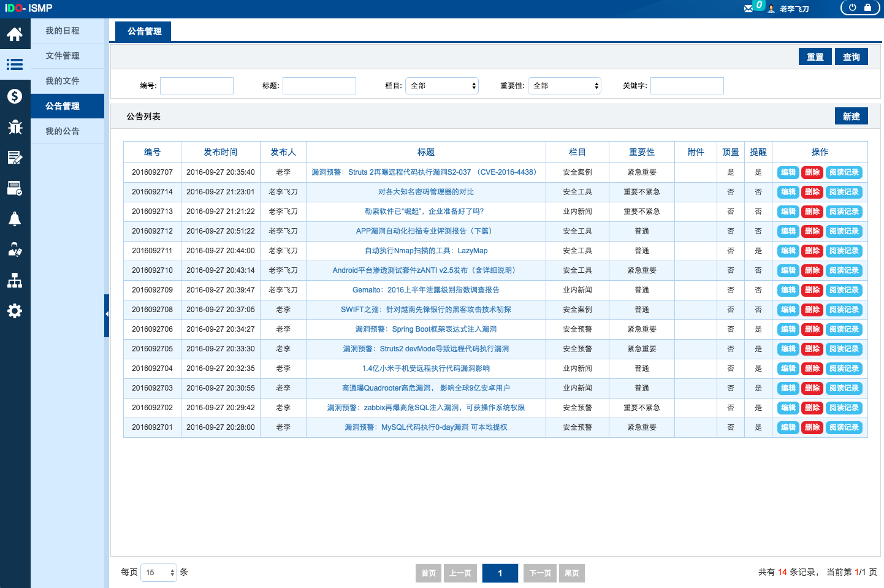
Task: Open the per-page count selector showing 15
Action: (159, 573)
